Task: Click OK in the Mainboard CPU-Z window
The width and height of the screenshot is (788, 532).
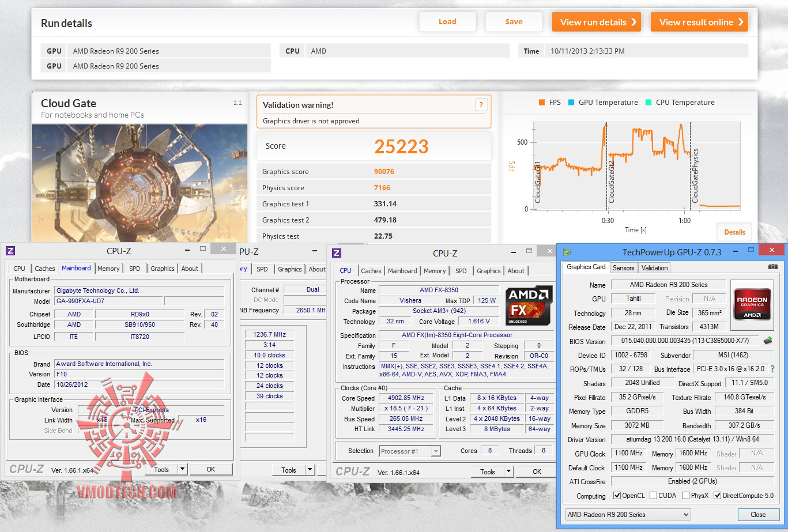Action: (x=211, y=469)
